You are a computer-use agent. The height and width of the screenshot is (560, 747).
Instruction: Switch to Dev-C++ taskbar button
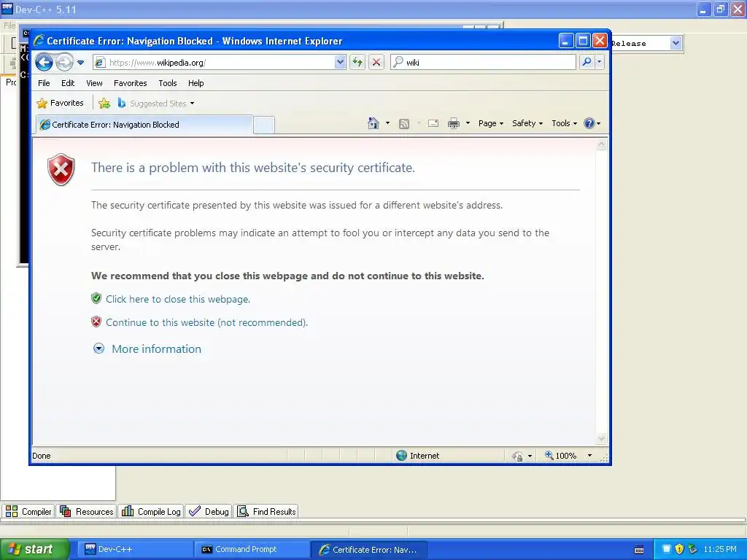134,549
